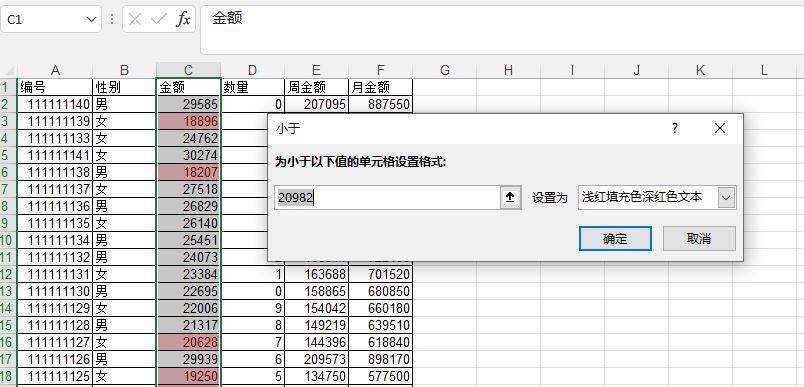Click cell with value 29939
Viewport: 804px width, 387px height.
[188, 359]
